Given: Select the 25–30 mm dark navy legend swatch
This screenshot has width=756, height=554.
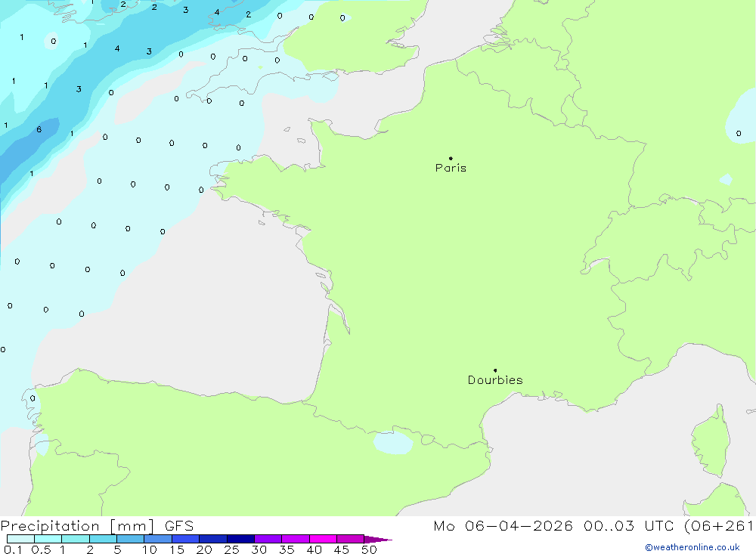Looking at the screenshot, I should point(240,539).
